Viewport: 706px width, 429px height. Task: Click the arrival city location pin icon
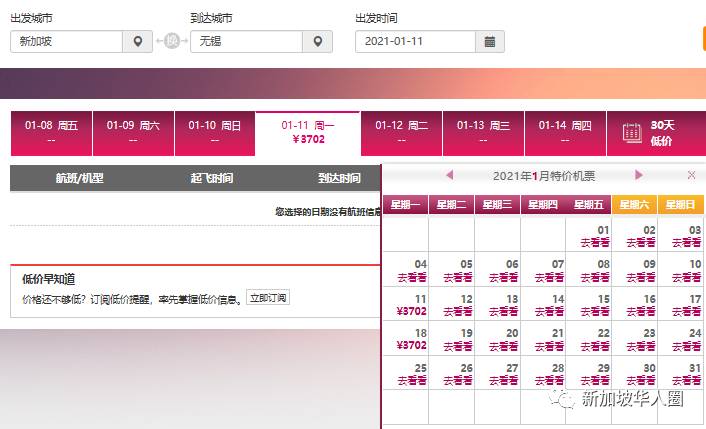(317, 41)
